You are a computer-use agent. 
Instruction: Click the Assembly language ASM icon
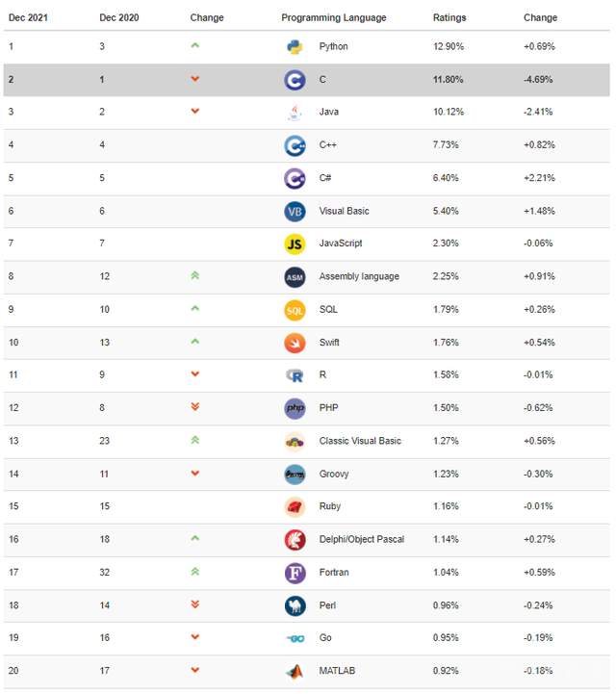[295, 277]
